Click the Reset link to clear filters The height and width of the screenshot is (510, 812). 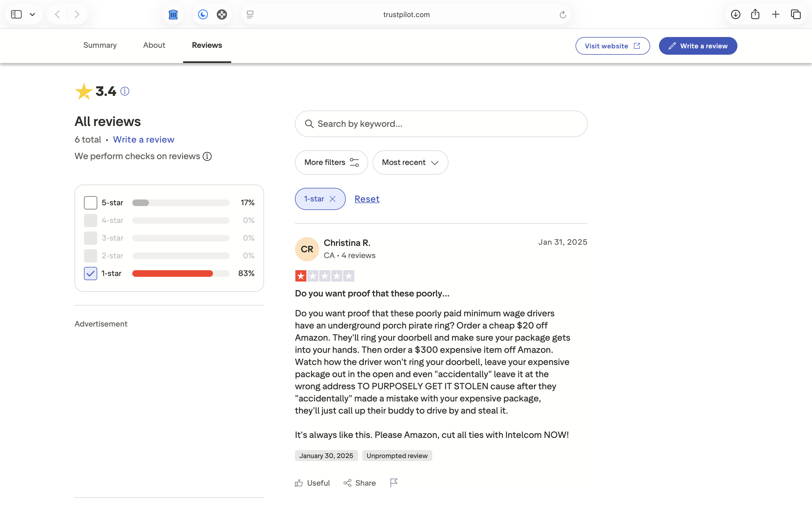click(367, 199)
